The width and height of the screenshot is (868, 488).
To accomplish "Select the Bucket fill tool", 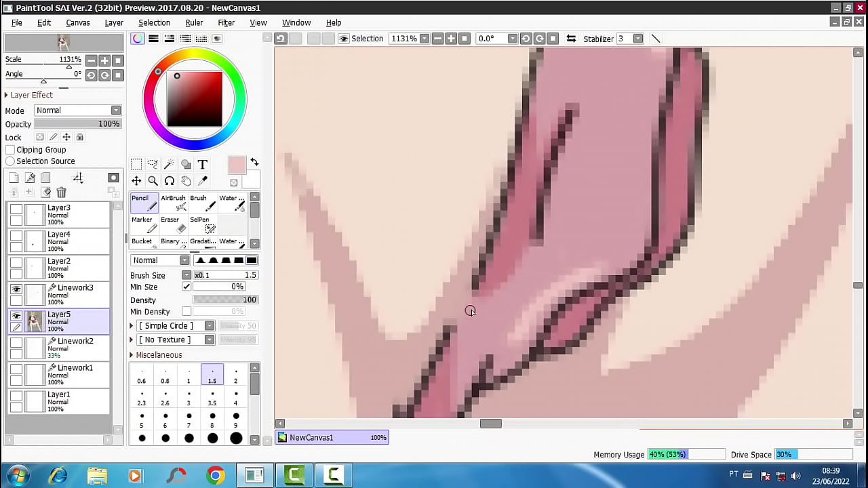I will [142, 241].
